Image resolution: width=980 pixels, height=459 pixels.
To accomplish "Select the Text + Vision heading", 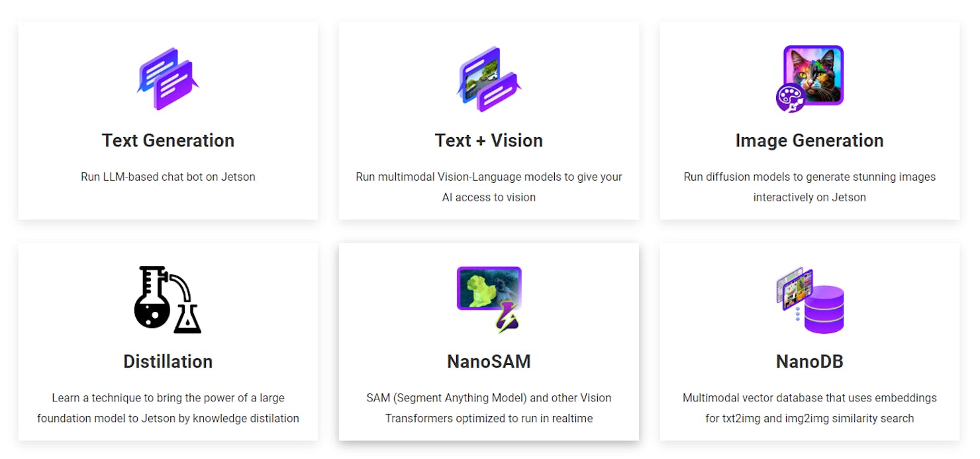I will (489, 140).
